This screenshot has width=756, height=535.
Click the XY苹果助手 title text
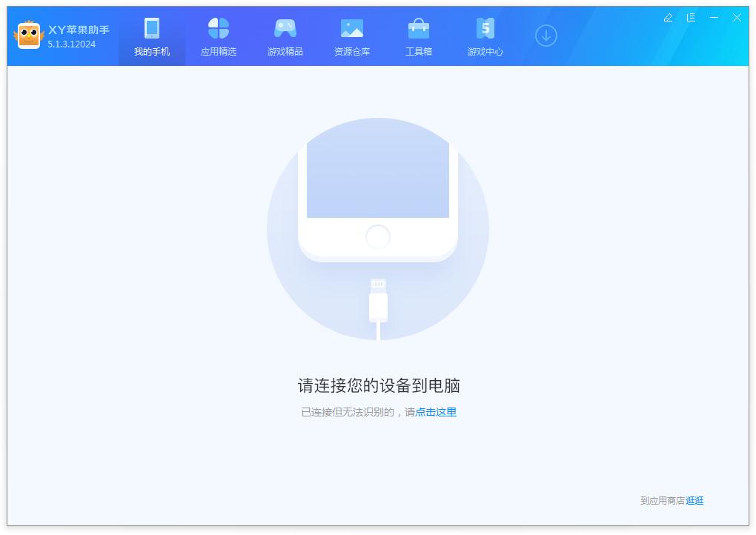tap(79, 30)
